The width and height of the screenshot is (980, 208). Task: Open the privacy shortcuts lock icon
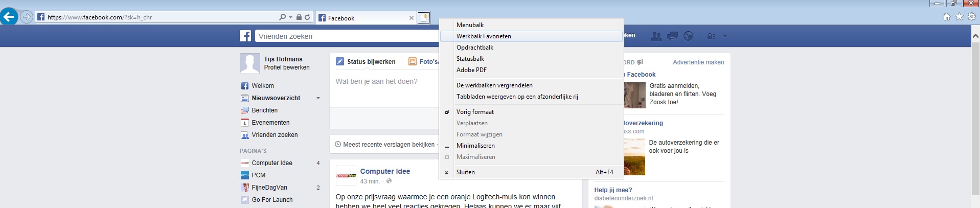coord(711,36)
